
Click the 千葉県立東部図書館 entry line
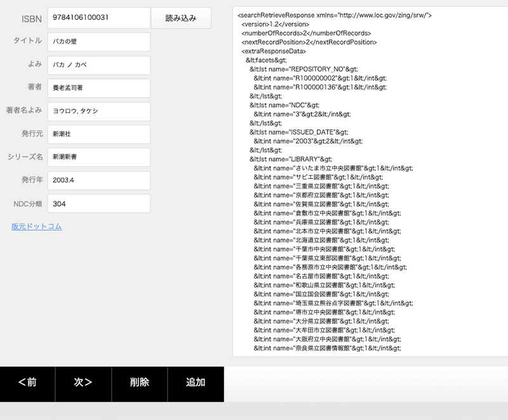pos(327,258)
